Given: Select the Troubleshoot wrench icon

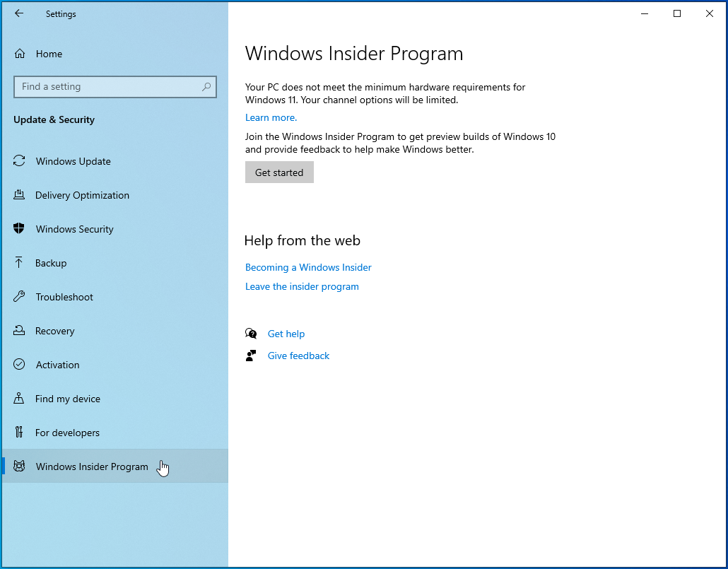Looking at the screenshot, I should (20, 297).
